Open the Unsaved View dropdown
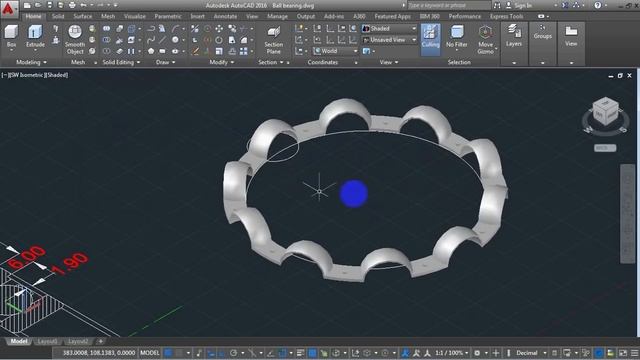640x360 pixels. [390, 40]
